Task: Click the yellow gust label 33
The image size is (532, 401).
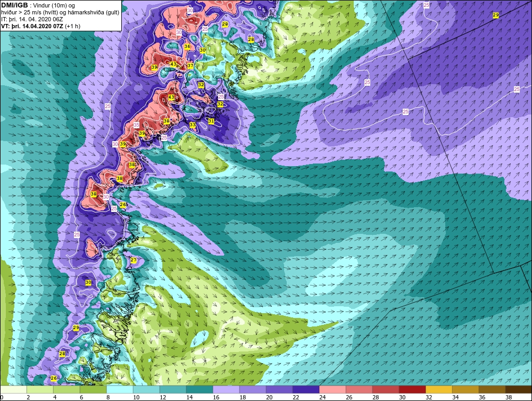Action: 193,125
